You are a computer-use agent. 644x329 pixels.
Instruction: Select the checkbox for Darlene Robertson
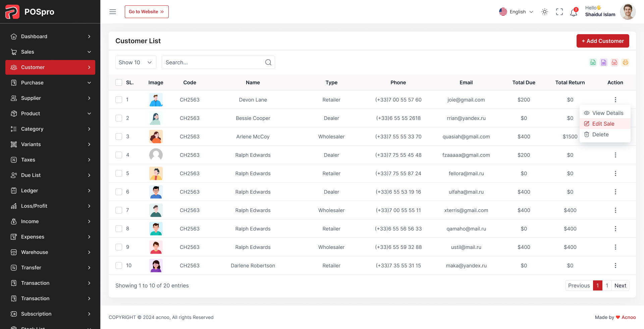119,265
